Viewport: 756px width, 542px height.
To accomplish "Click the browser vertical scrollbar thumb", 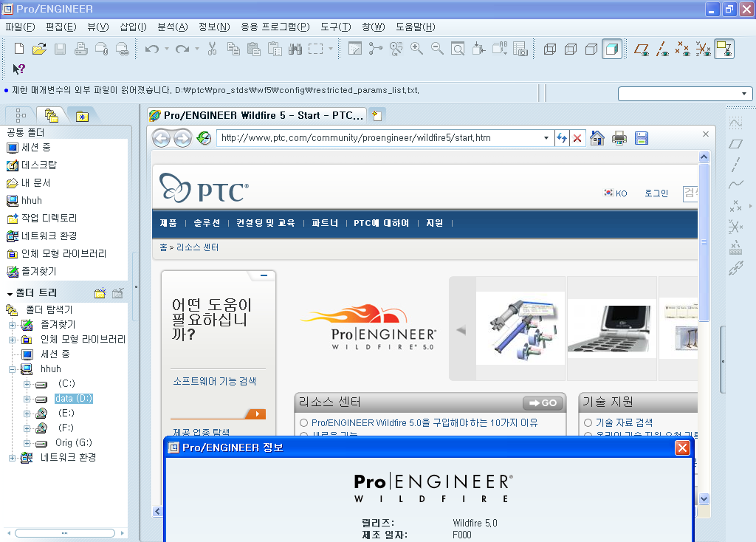I will click(704, 242).
